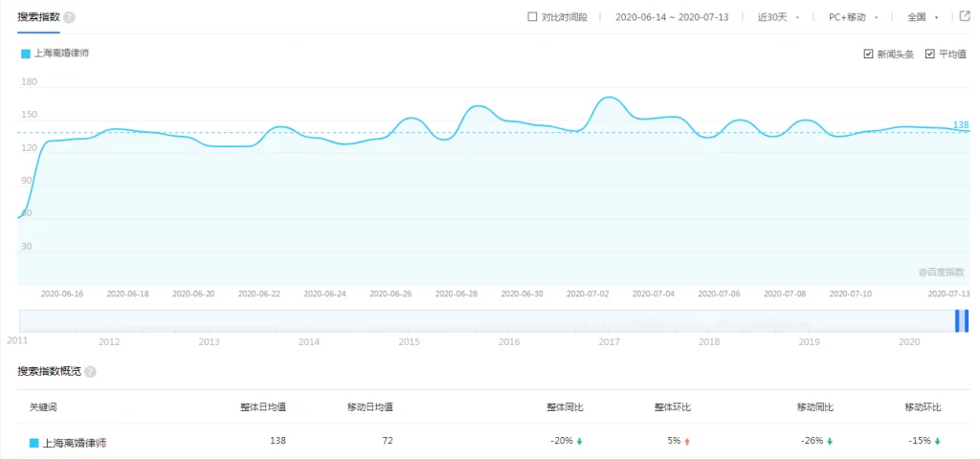
Task: Click the red up arrow next to 5%
Action: pyautogui.click(x=687, y=441)
